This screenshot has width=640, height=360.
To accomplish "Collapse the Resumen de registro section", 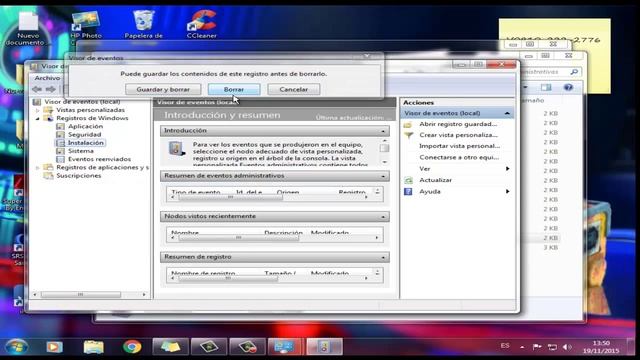I will (383, 258).
